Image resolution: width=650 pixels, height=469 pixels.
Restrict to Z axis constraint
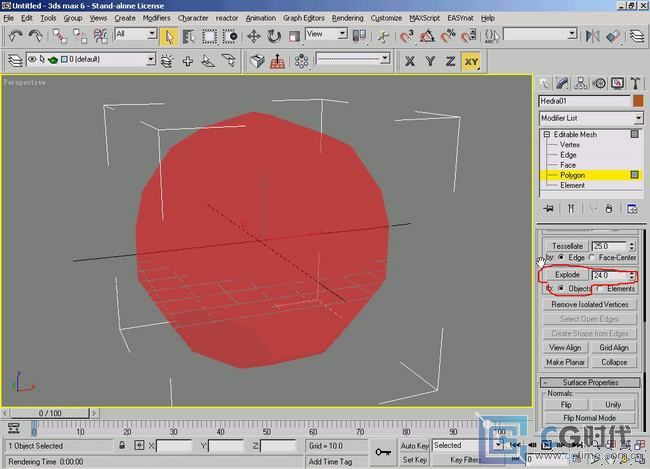[451, 61]
